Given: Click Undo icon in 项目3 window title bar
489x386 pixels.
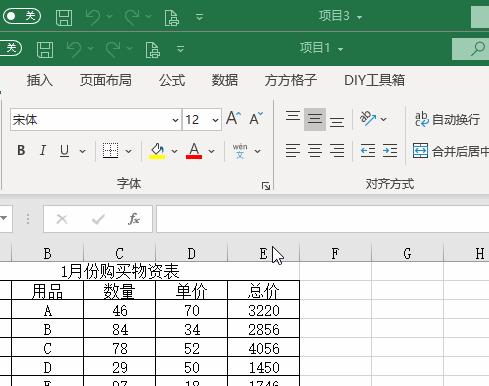Looking at the screenshot, I should coord(93,17).
